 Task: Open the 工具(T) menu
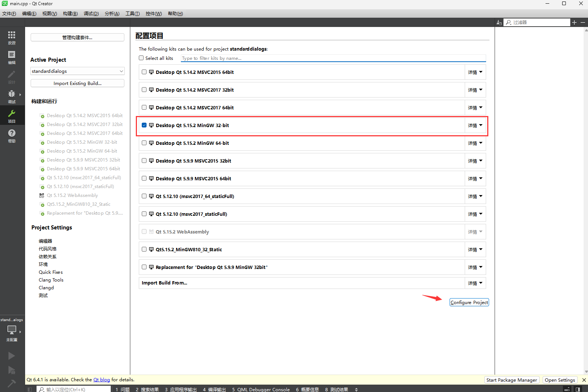[133, 14]
